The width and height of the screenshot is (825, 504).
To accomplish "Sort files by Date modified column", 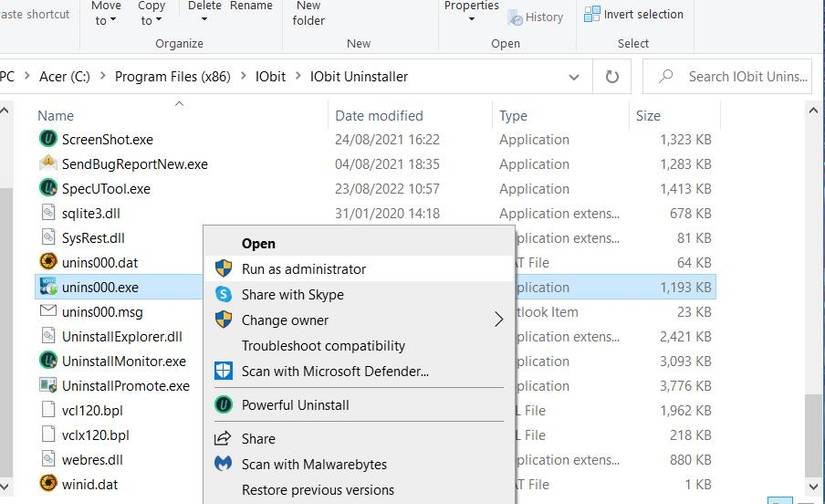I will tap(379, 116).
